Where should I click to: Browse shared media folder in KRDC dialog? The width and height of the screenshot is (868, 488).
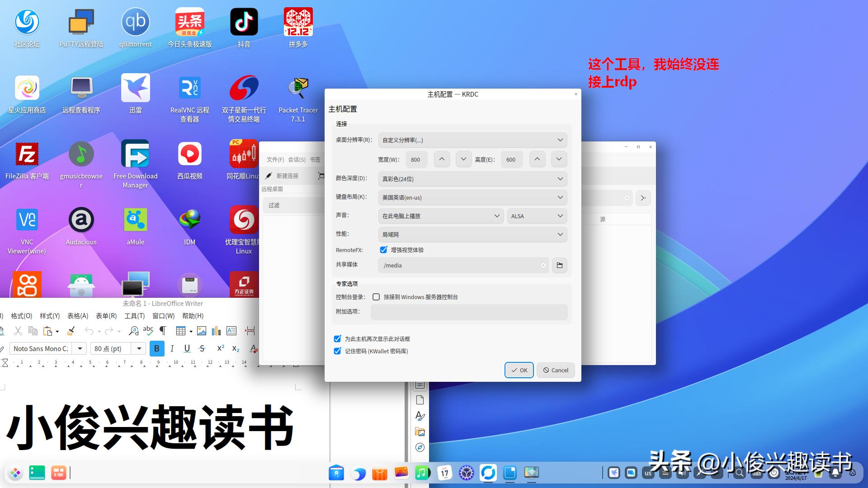tap(559, 265)
